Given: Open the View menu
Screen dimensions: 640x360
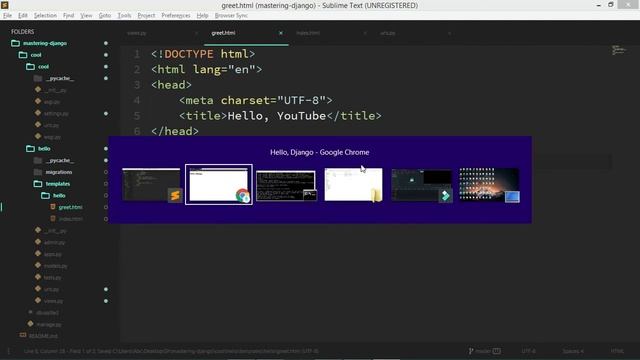Looking at the screenshot, I should tap(86, 16).
